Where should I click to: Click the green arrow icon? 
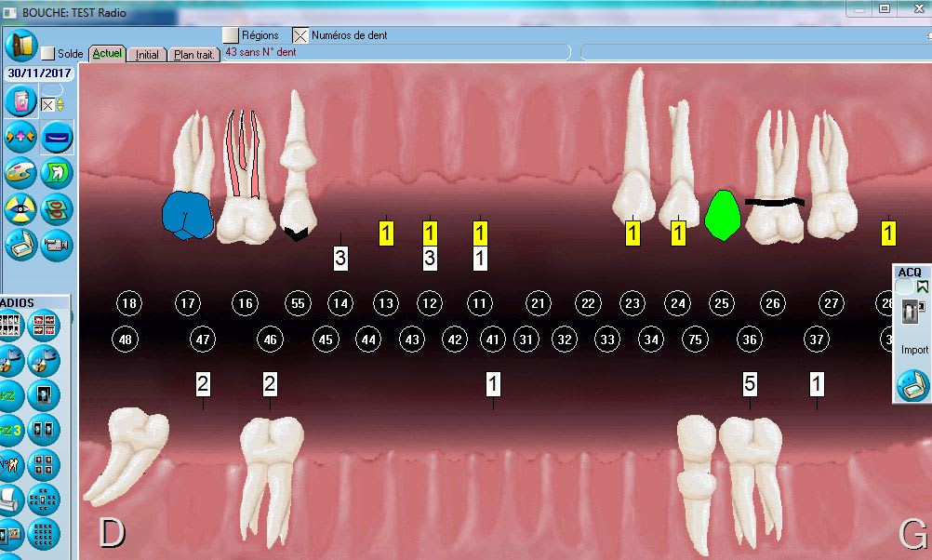tap(58, 173)
